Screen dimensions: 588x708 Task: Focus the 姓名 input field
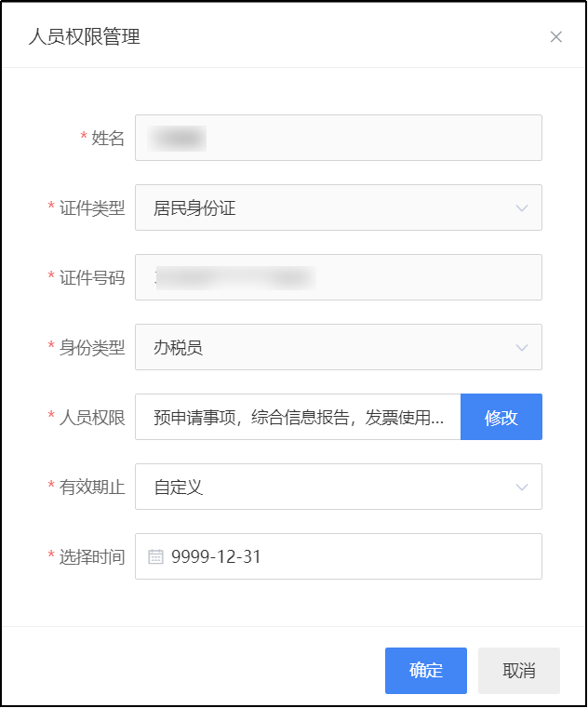point(339,138)
